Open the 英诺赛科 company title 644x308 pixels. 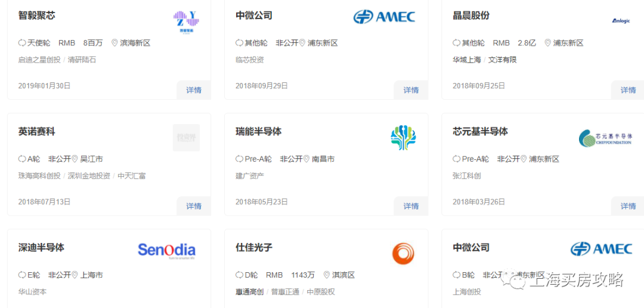pyautogui.click(x=36, y=131)
